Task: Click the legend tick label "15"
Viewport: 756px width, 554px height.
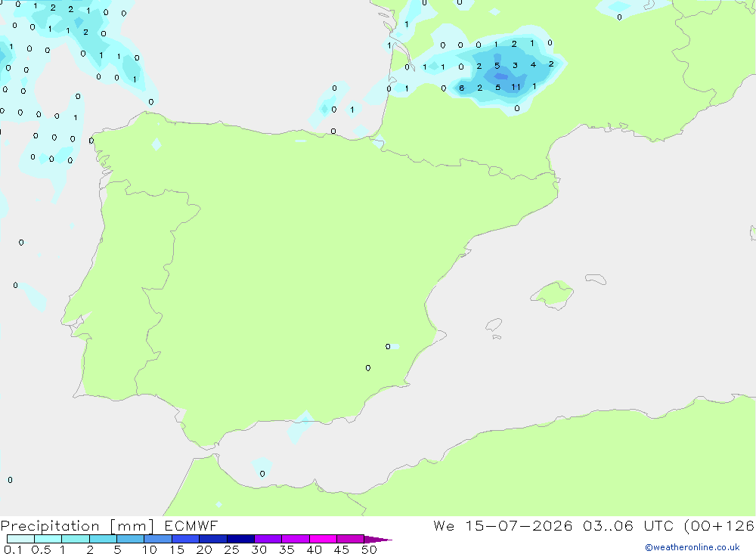Action: coord(177,549)
